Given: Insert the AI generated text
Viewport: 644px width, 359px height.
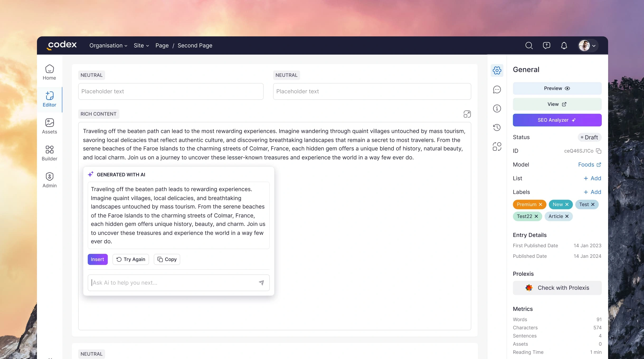Looking at the screenshot, I should pos(97,259).
